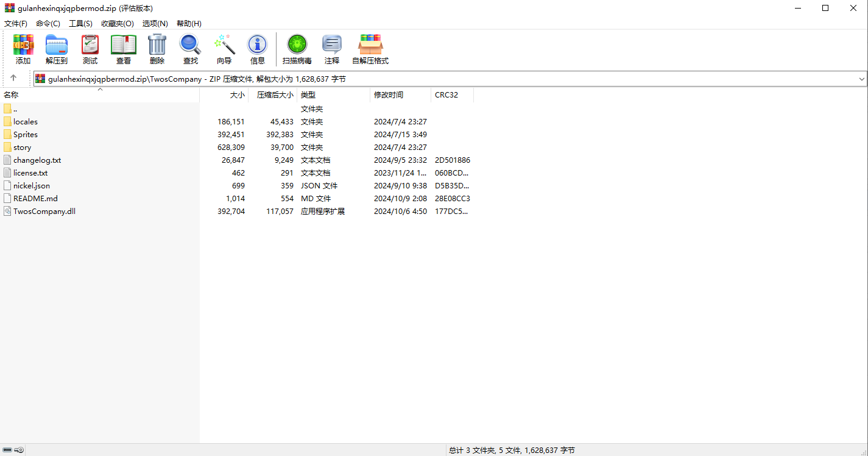Screen dimensions: 868x456
Task: Open the Tools (工具) menu
Action: coord(80,23)
